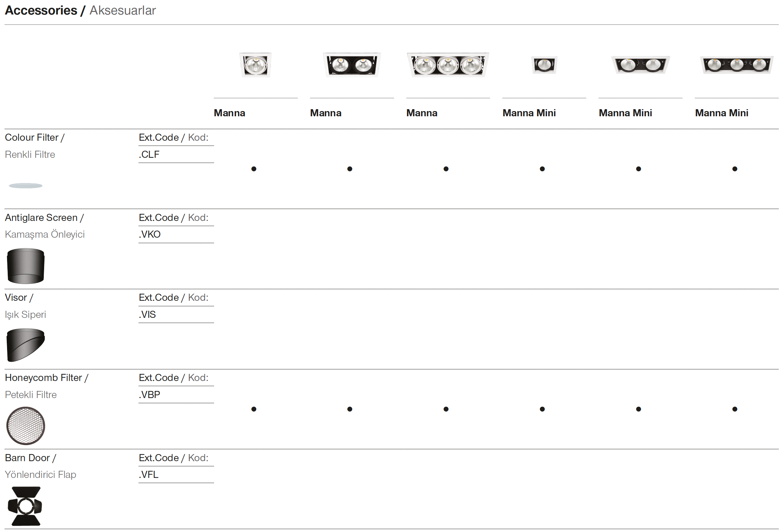Image resolution: width=783 pixels, height=532 pixels.
Task: Click the double-lamp Manna product image
Action: pos(352,65)
